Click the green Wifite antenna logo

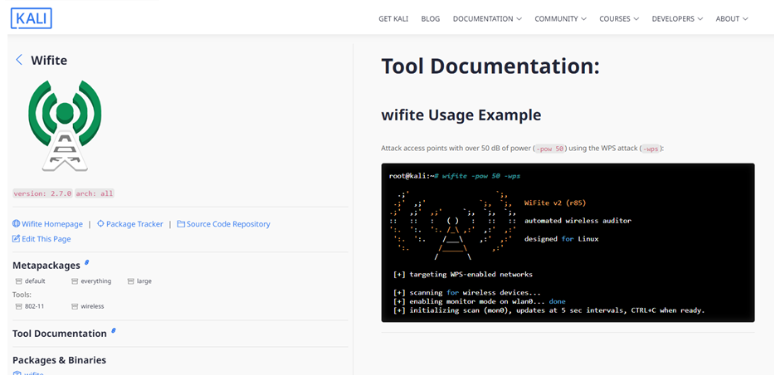coord(65,125)
